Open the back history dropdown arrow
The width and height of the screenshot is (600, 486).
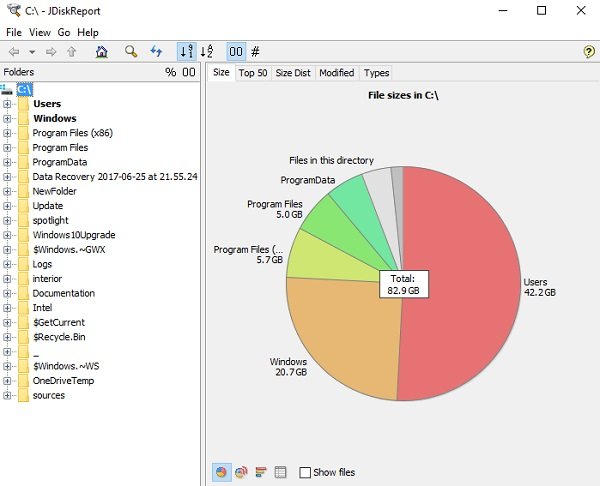pos(32,52)
